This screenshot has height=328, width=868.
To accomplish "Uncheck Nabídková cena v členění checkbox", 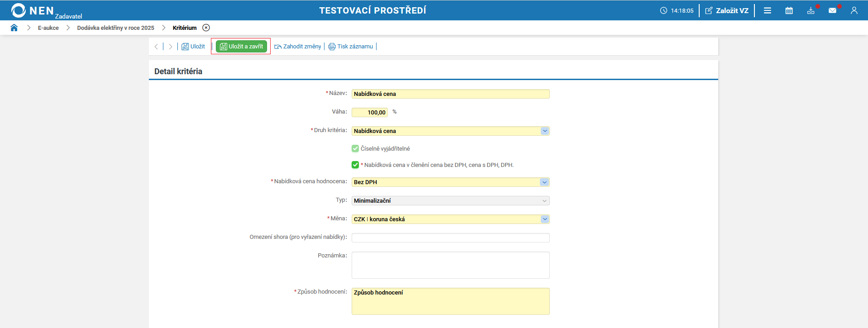I will [x=355, y=165].
